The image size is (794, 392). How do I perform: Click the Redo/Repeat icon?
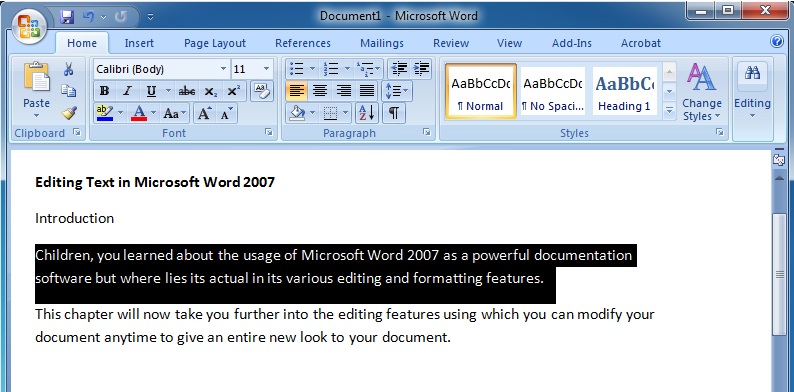click(x=121, y=17)
